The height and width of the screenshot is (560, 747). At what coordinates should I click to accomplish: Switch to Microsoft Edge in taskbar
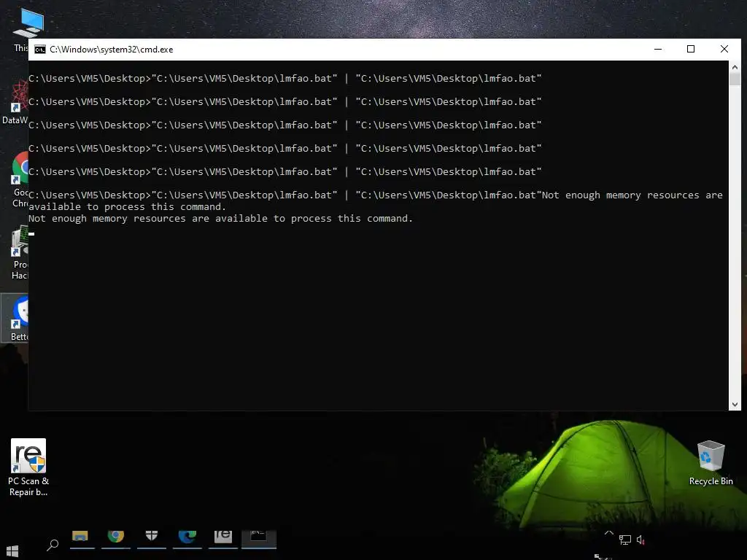coord(187,537)
